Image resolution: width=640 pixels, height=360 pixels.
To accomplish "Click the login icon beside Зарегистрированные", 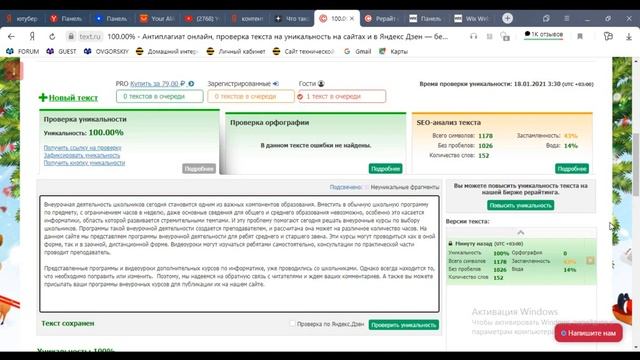I will coord(276,84).
